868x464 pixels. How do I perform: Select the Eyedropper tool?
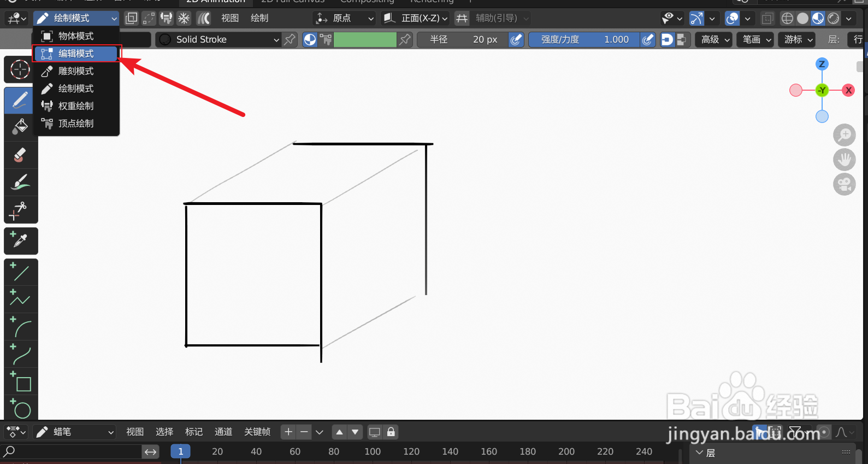click(20, 240)
